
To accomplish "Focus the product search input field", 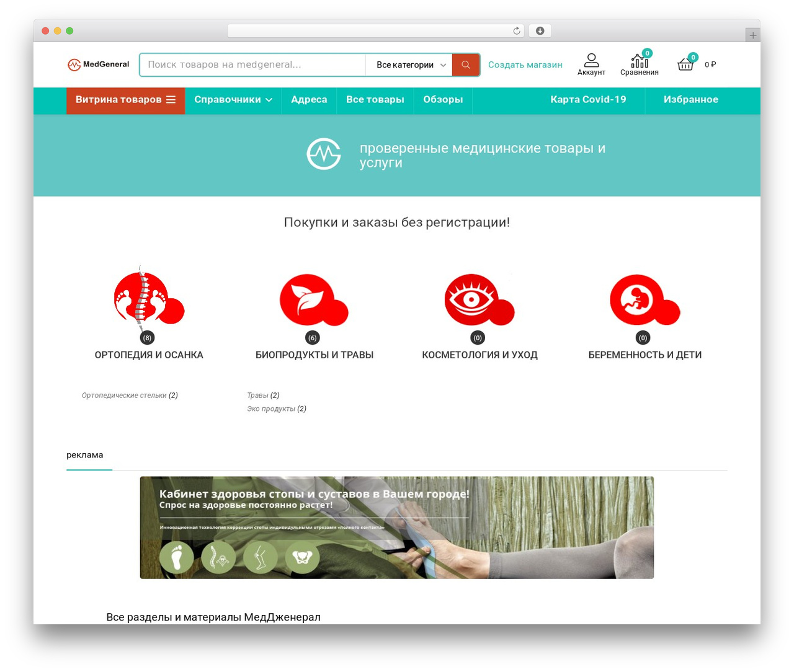I will pos(252,64).
